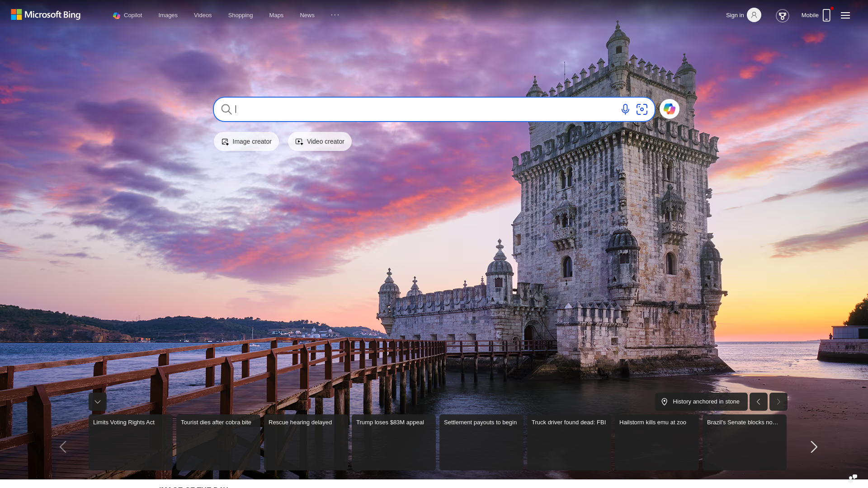868x488 pixels.
Task: Show the previous background image
Action: [x=759, y=402]
